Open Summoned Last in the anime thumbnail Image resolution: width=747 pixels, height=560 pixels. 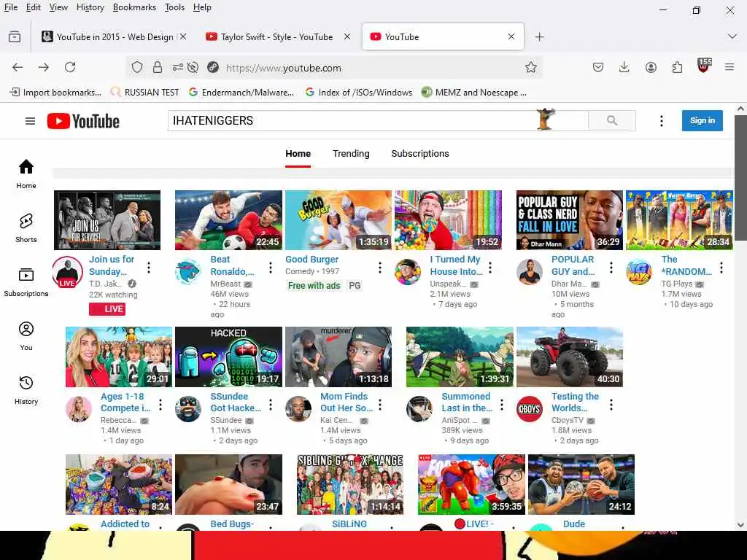click(x=460, y=357)
